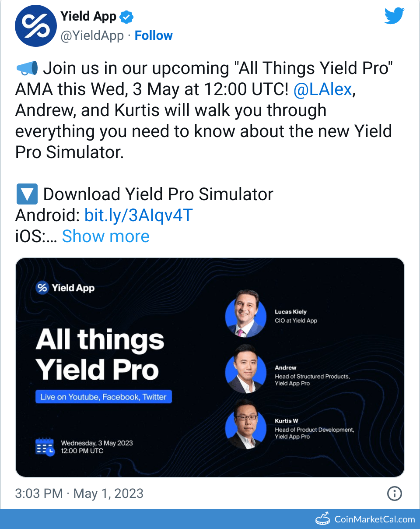Open the @LAlex mention link

pyautogui.click(x=323, y=89)
